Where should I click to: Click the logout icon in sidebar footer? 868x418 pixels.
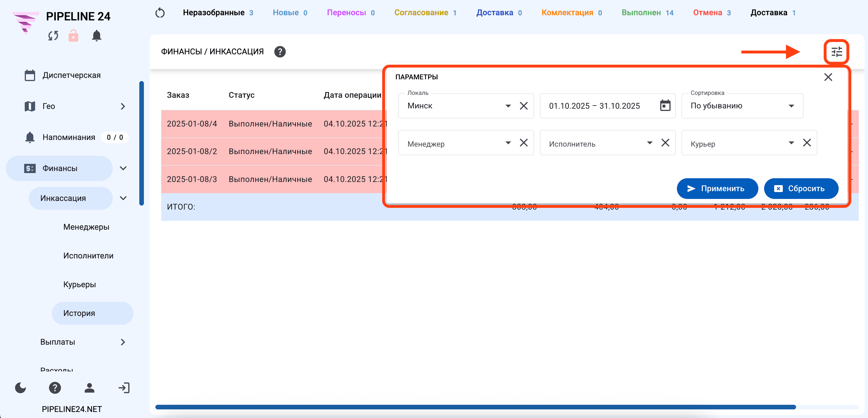coord(124,388)
